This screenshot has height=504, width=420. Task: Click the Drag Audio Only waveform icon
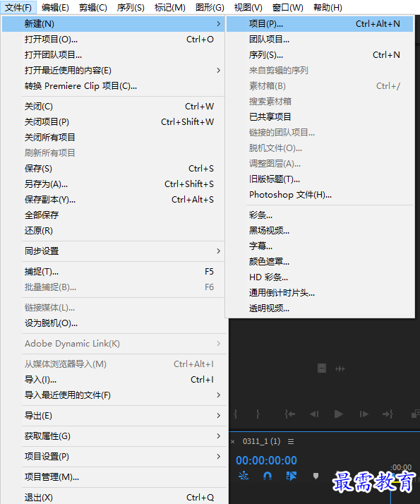click(x=340, y=368)
